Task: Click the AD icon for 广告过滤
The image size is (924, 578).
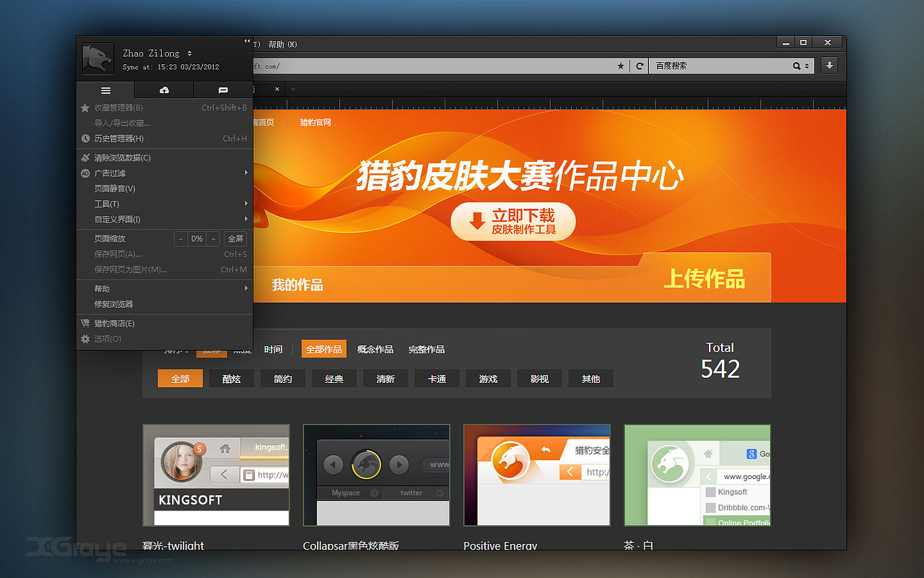Action: [85, 173]
